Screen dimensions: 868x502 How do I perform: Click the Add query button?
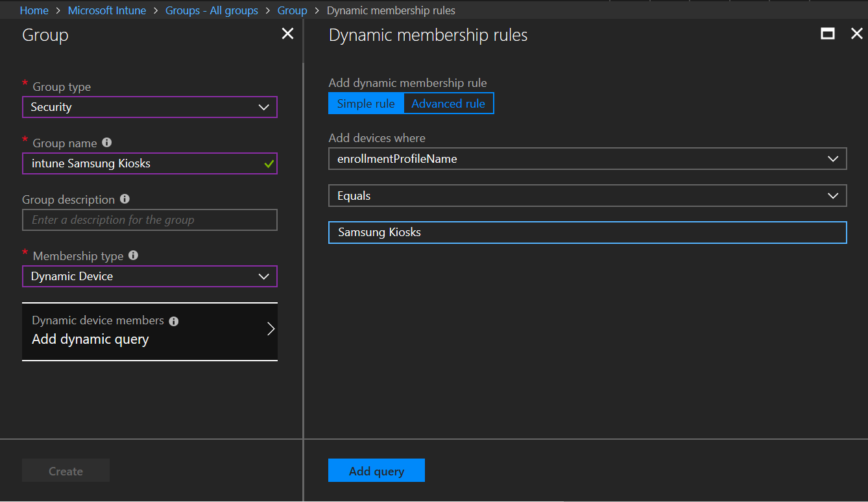pos(376,470)
